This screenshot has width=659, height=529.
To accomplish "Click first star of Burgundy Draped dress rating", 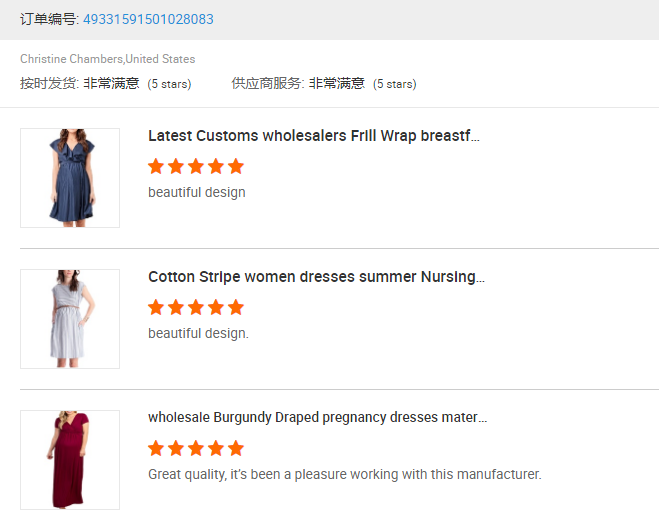I will [x=156, y=448].
